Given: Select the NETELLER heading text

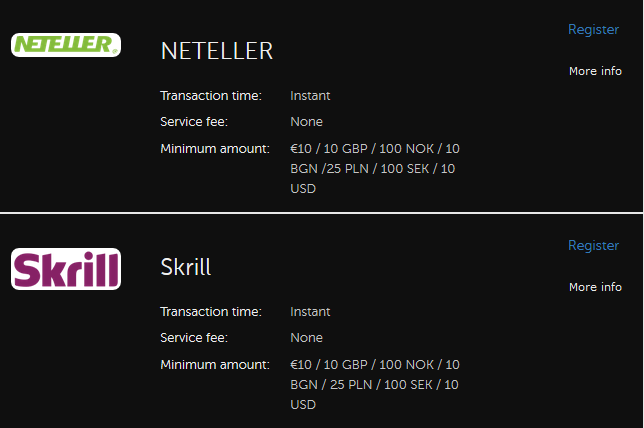Looking at the screenshot, I should coord(216,52).
